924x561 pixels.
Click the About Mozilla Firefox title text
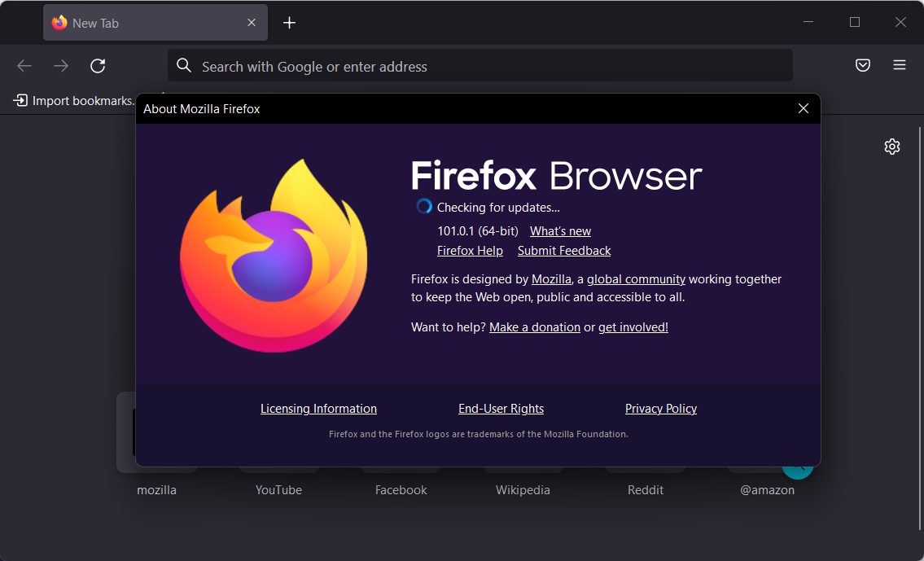pos(202,109)
